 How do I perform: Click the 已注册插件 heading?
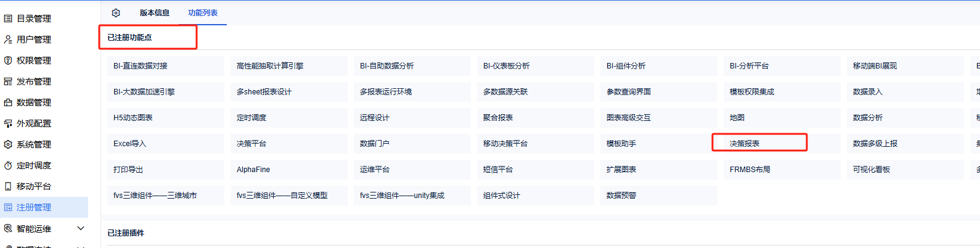click(x=126, y=233)
